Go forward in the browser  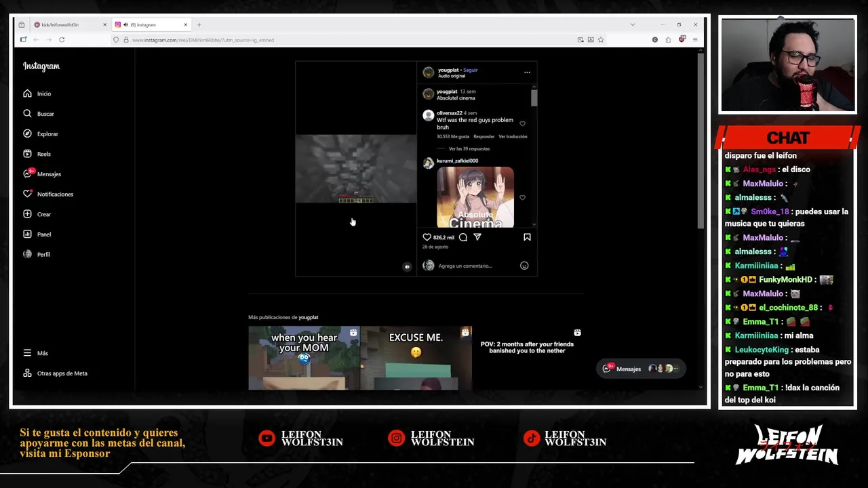[x=48, y=40]
